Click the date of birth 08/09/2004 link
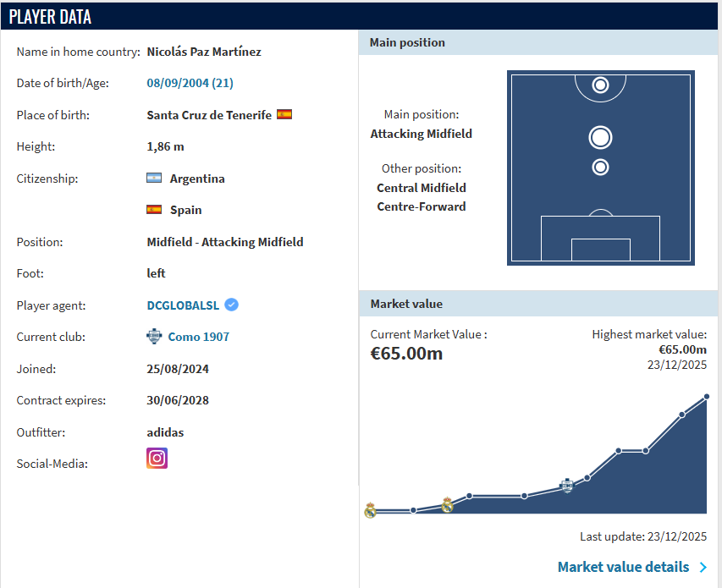722x588 pixels. coord(190,83)
